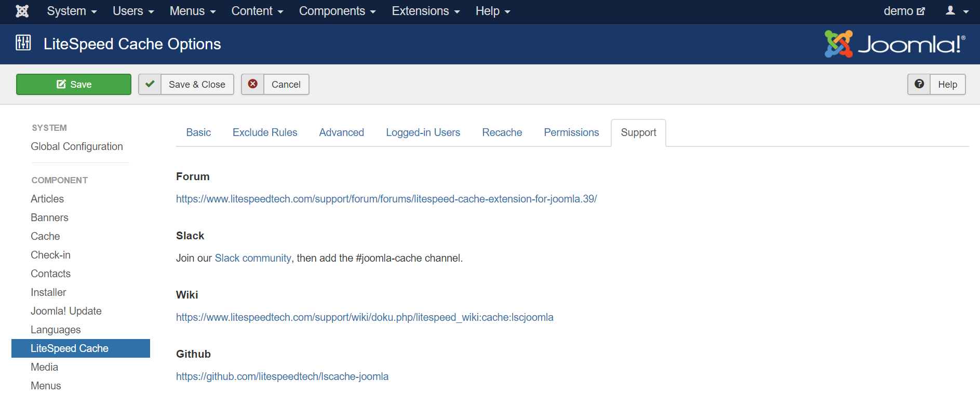Screen dimensions: 980x393
Task: Open the Components dropdown menu
Action: pyautogui.click(x=338, y=11)
